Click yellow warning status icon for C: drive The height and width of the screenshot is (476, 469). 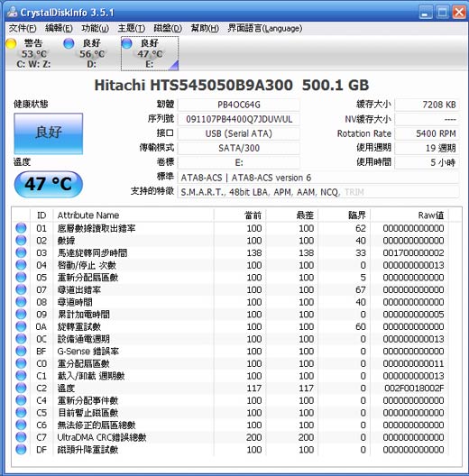click(x=11, y=43)
